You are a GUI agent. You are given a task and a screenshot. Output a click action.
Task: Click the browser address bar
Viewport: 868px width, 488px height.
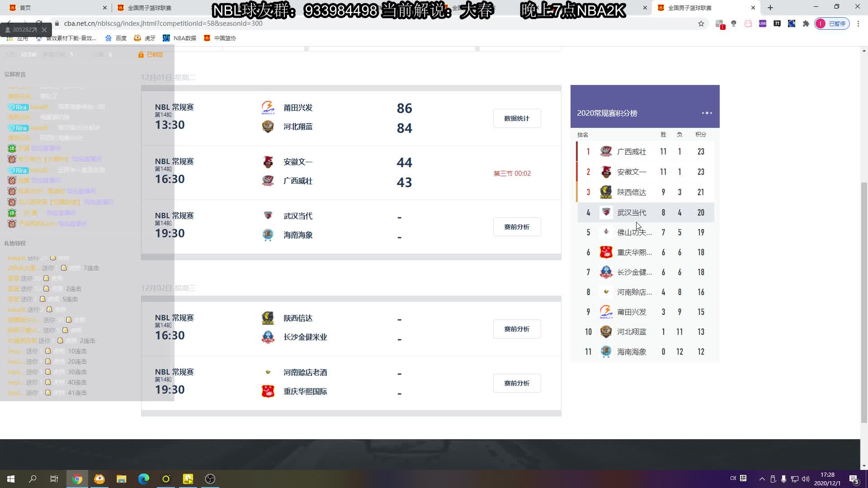181,23
